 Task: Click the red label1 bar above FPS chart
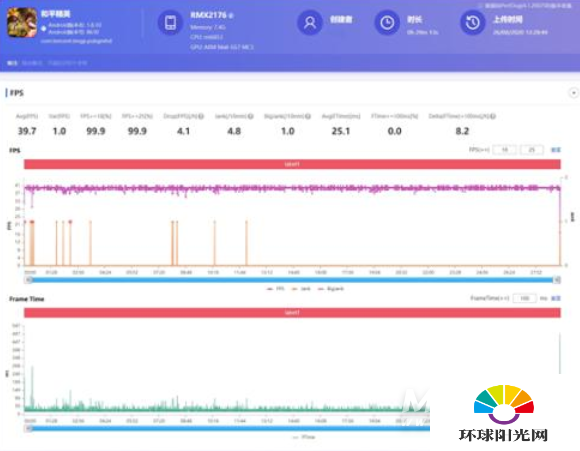[x=292, y=164]
